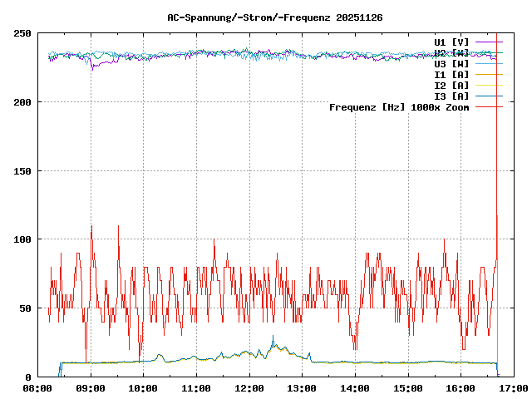Viewport: 532px width, 399px height.
Task: Select the Frequenz [Hz] 1000x Zoom legend label
Action: [x=399, y=106]
